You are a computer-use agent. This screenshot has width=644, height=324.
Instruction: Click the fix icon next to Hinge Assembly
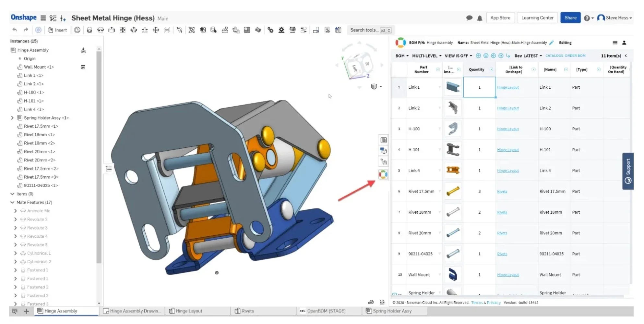click(x=83, y=50)
